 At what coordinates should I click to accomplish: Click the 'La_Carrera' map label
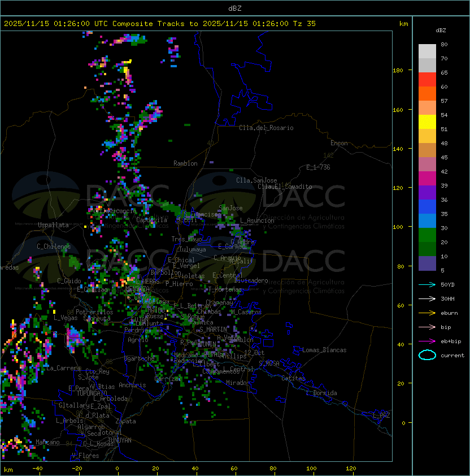point(64,368)
